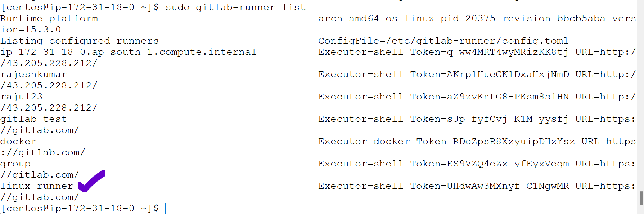Click the raju123 runner name
This screenshot has height=214, width=644.
coord(21,97)
